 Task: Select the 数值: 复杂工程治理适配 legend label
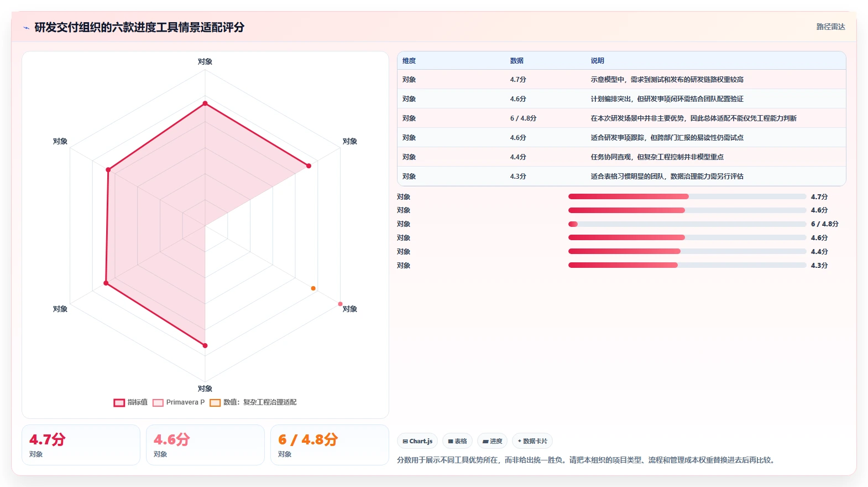[x=260, y=402]
